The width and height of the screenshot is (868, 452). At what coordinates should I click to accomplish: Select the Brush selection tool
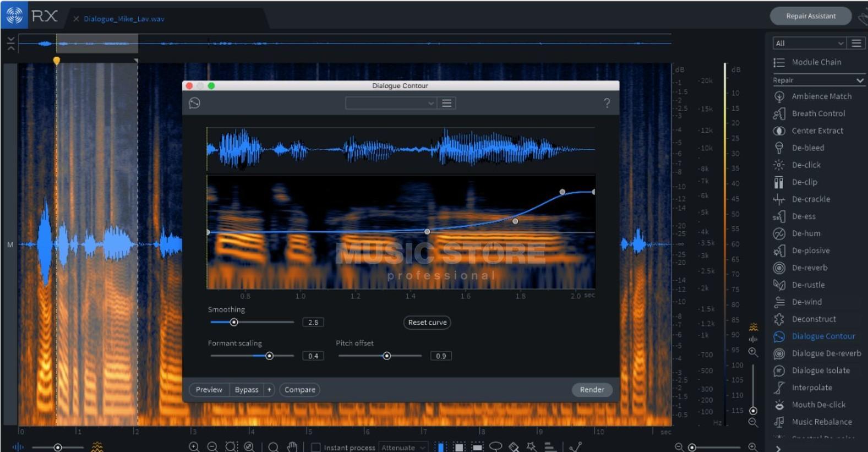514,446
